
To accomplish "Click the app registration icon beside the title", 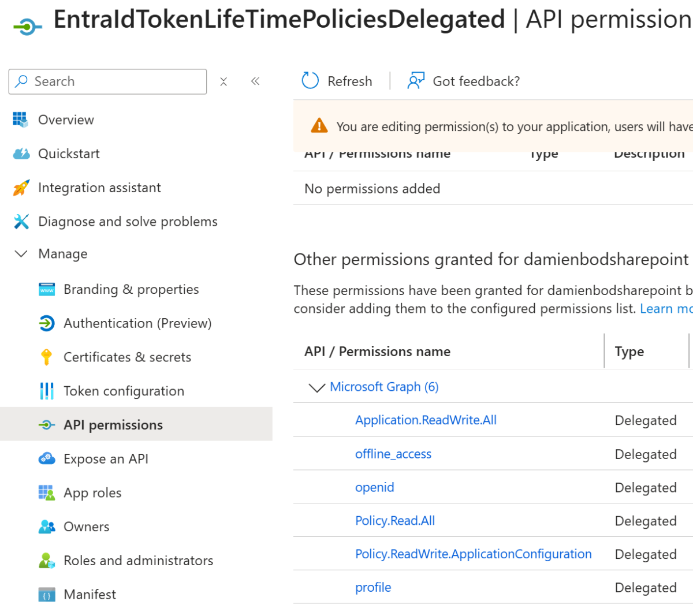I will [x=27, y=26].
